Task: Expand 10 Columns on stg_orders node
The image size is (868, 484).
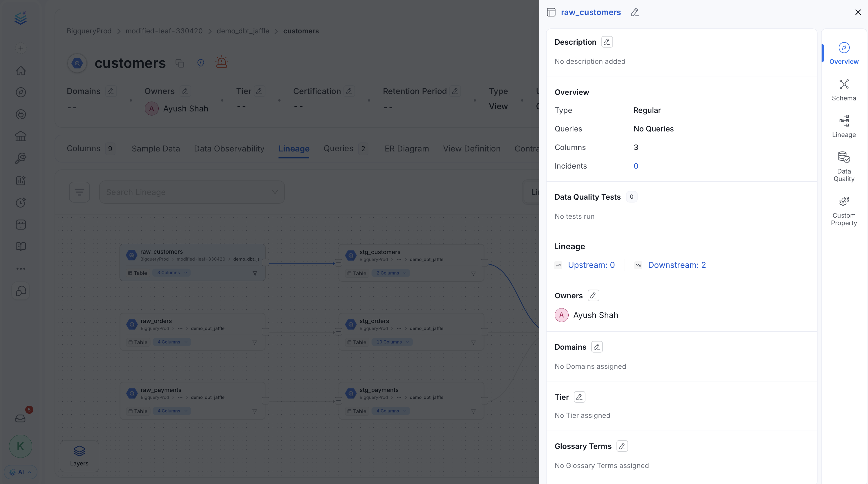Action: coord(392,342)
